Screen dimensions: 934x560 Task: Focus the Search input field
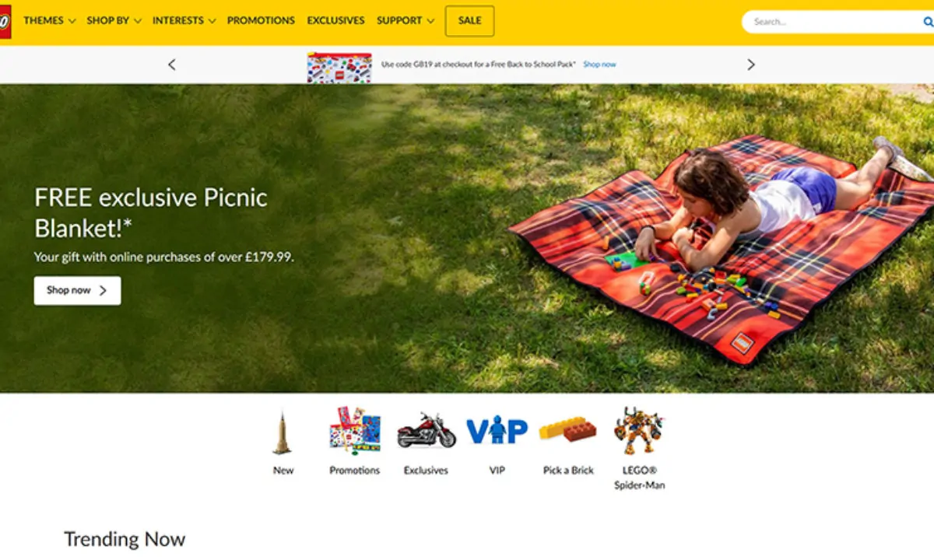[833, 22]
